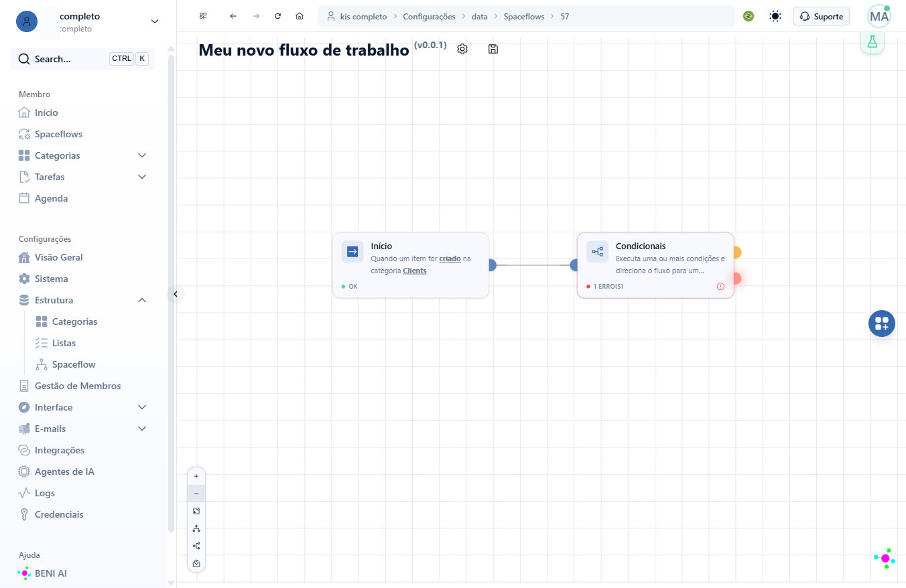Click the Configurações breadcrumb
Screen dimensions: 906x588
tap(429, 16)
